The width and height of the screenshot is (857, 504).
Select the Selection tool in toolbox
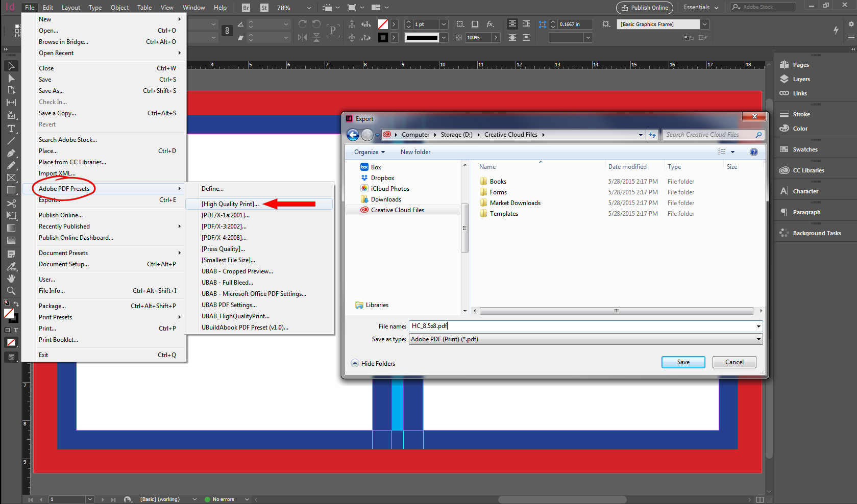[11, 66]
